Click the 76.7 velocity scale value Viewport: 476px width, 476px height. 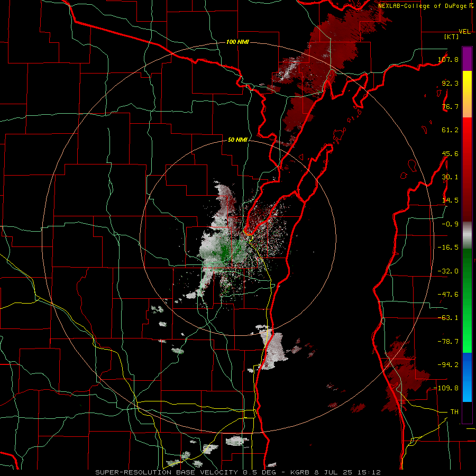pyautogui.click(x=450, y=106)
